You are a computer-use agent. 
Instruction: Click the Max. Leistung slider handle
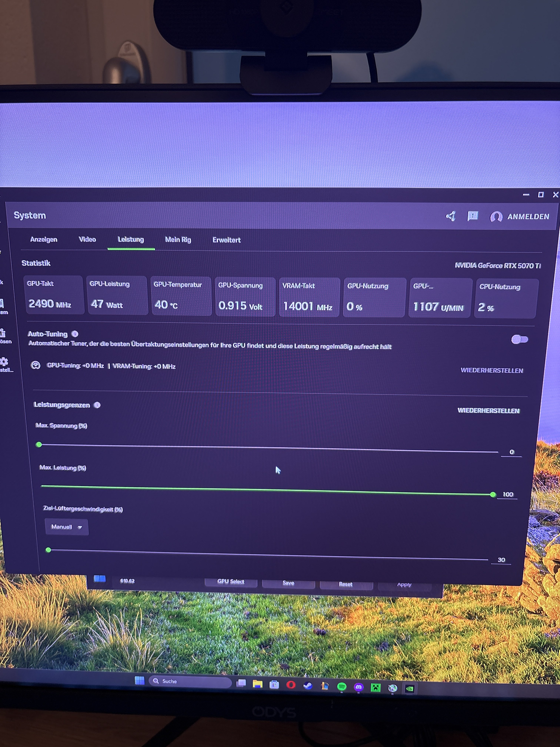pos(493,494)
